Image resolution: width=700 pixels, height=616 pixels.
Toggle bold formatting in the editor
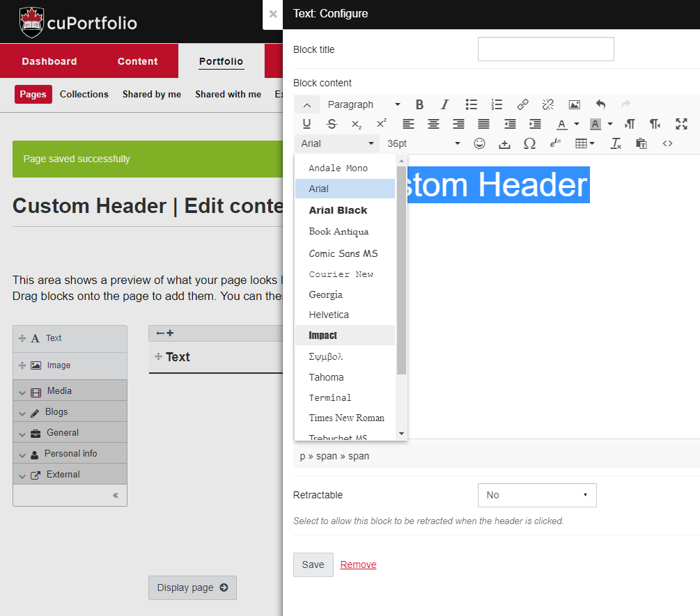[x=419, y=104]
